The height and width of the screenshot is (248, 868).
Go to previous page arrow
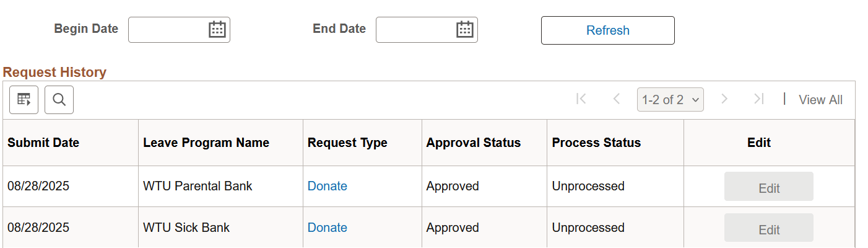point(616,99)
